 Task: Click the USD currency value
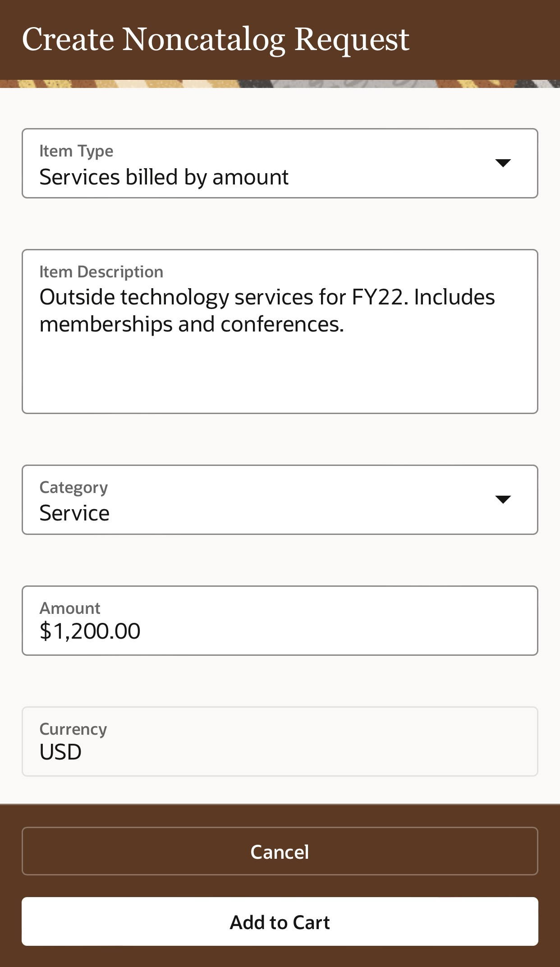point(60,752)
